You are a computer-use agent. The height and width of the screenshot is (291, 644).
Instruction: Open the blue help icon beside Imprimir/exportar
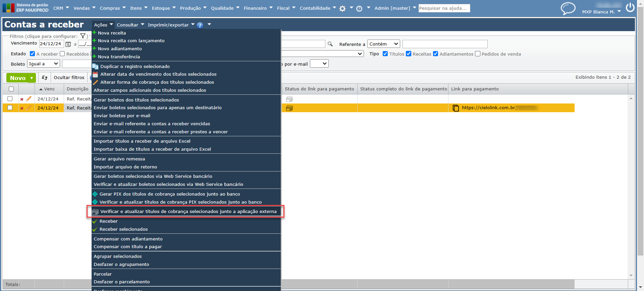[200, 25]
